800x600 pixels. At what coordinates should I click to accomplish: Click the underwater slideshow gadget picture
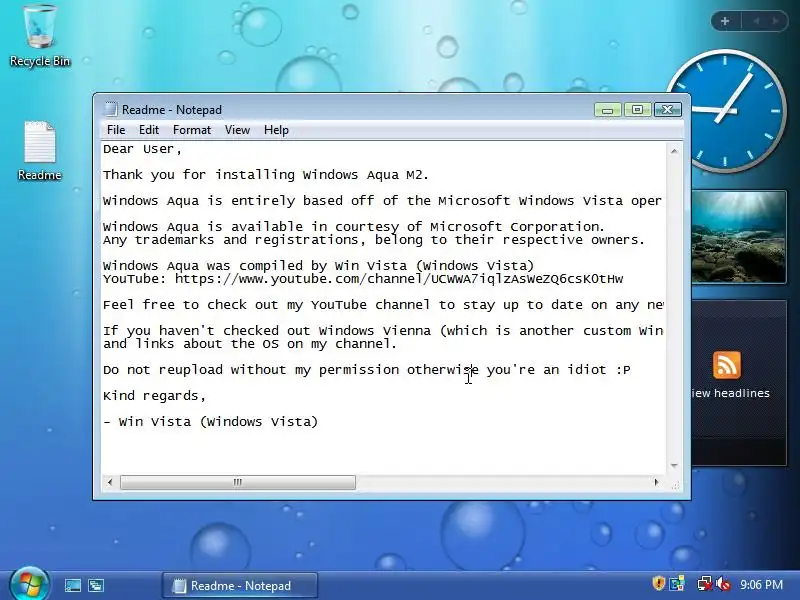click(x=738, y=237)
